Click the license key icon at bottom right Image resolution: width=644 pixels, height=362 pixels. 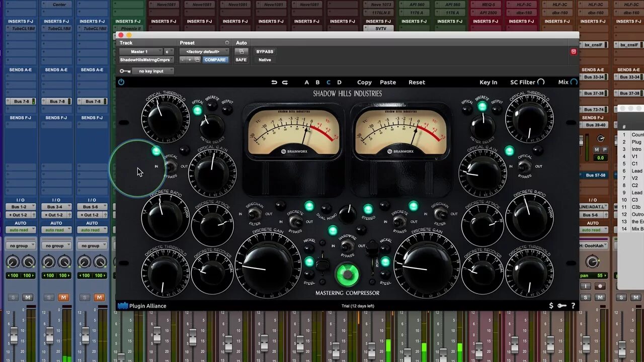coord(562,306)
